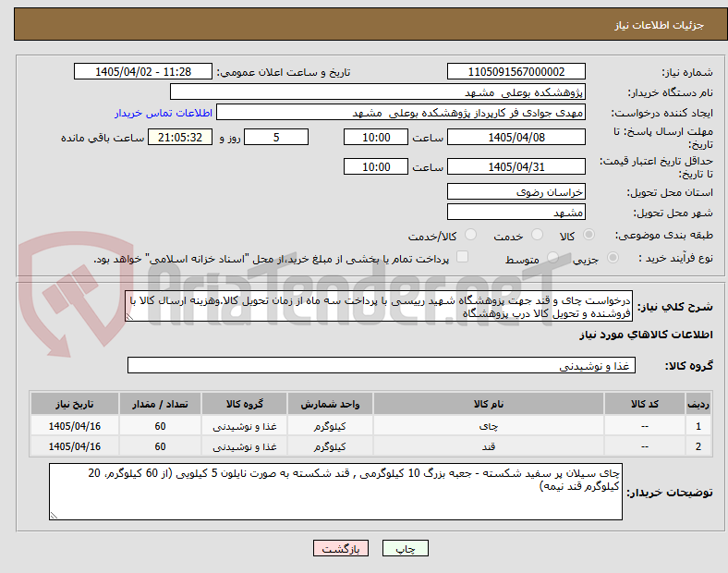Click the نام کالا column header

[489, 404]
